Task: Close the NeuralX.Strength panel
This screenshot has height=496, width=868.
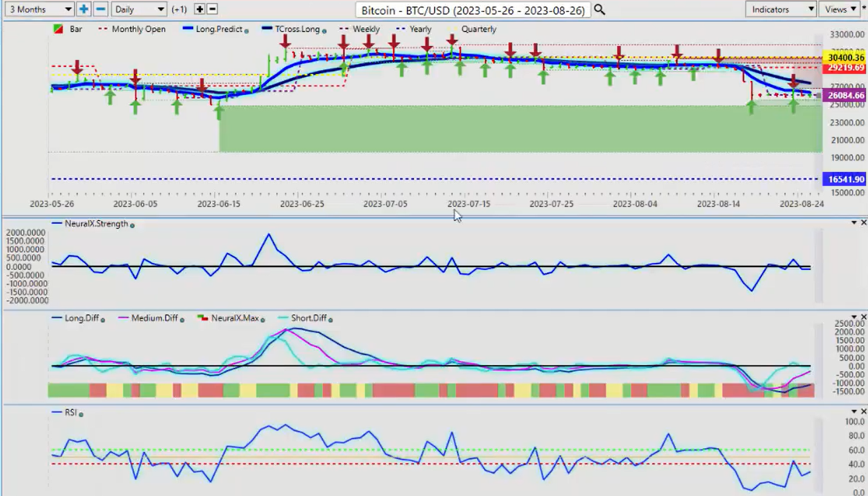Action: (864, 223)
